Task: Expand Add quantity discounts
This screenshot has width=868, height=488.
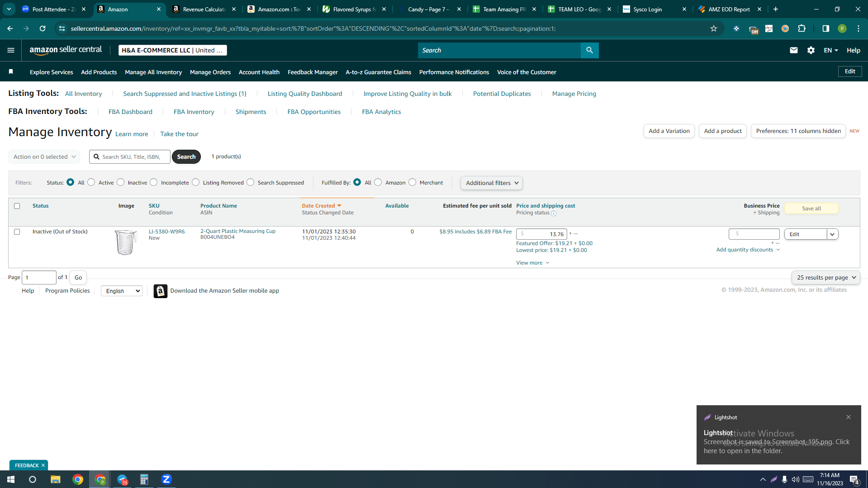Action: 748,250
